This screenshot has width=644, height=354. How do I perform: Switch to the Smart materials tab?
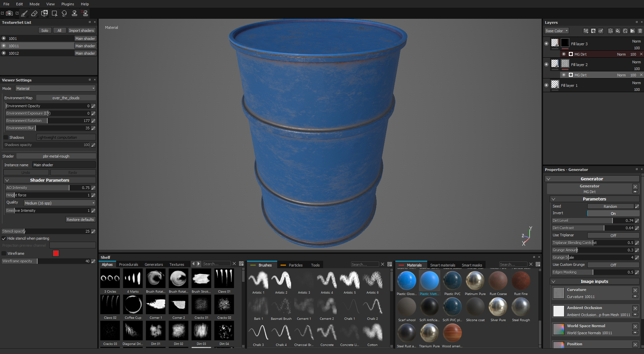(x=442, y=265)
